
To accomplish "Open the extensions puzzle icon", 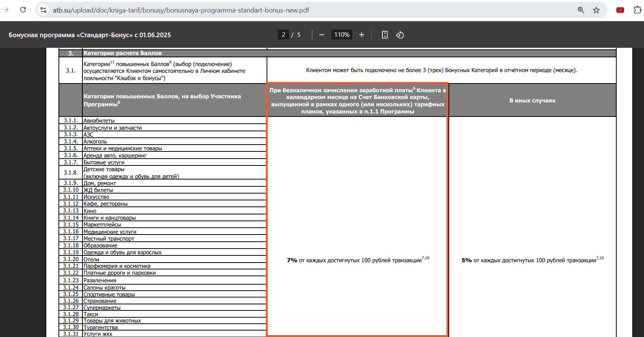I will tap(638, 10).
